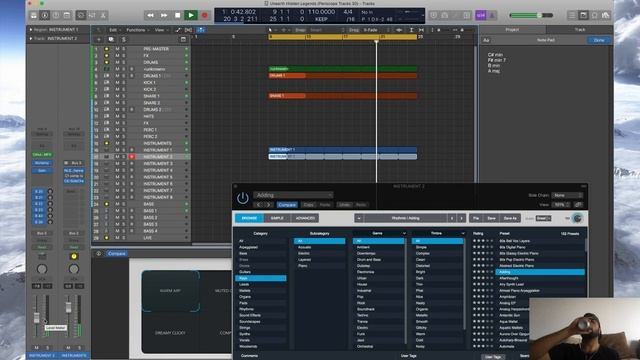
Task: Toggle the plugin power button
Action: tap(242, 198)
